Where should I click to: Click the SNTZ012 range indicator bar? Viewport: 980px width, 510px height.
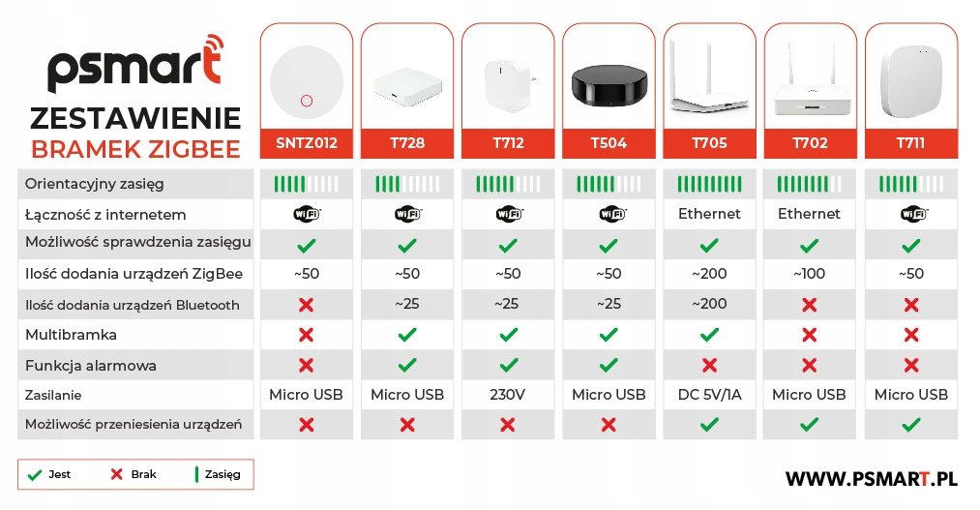[x=306, y=183]
